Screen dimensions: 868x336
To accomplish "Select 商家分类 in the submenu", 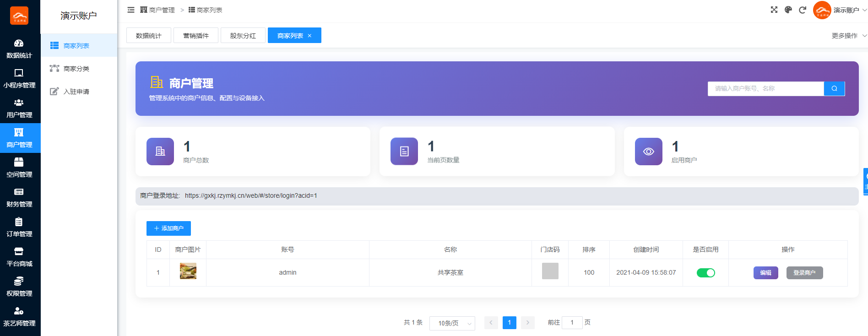I will tap(76, 69).
